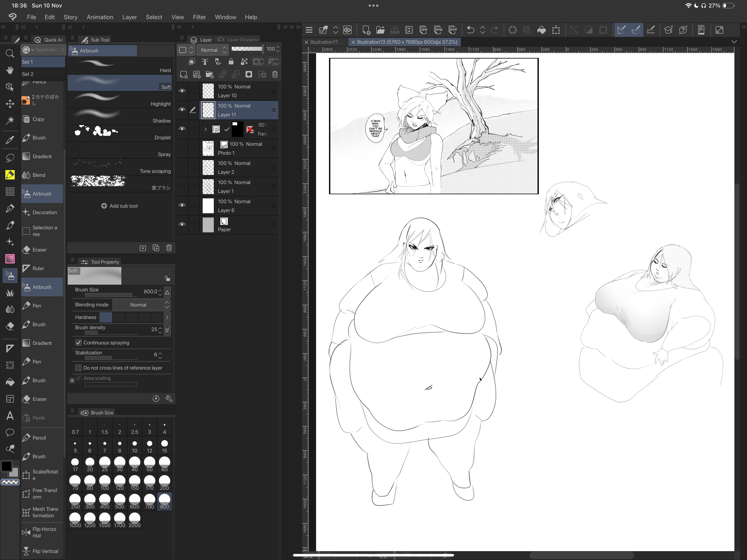Select the Eyedropper tool
The width and height of the screenshot is (747, 560).
coord(10,140)
